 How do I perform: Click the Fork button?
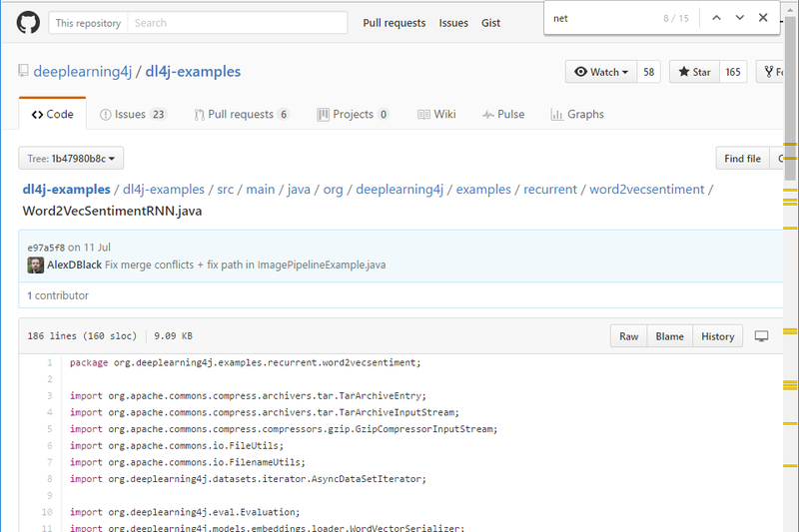tap(772, 72)
